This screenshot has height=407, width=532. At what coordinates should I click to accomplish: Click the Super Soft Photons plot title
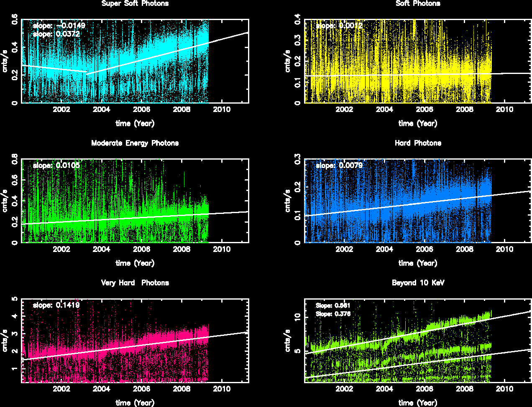click(135, 4)
